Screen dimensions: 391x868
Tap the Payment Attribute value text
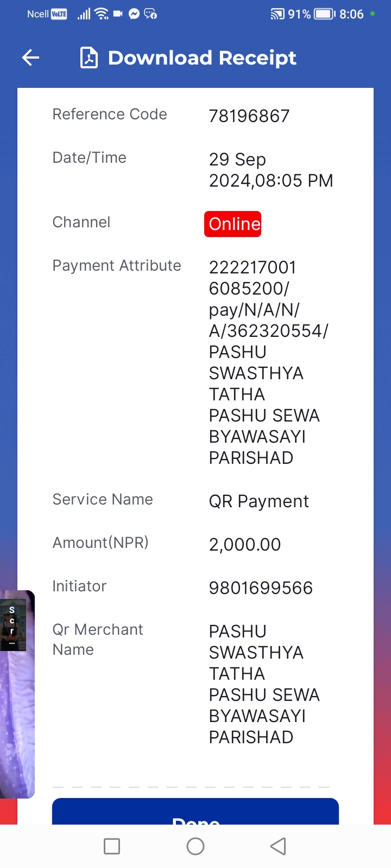tap(269, 362)
